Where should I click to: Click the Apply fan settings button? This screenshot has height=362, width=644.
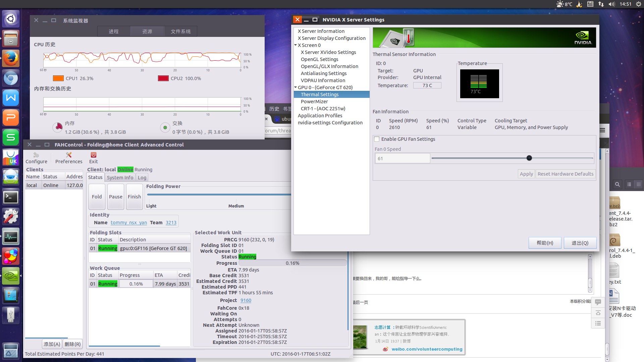[526, 174]
